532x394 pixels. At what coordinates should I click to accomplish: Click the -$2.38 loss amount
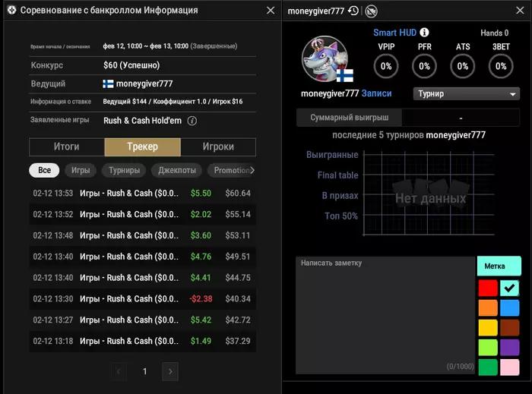click(201, 299)
